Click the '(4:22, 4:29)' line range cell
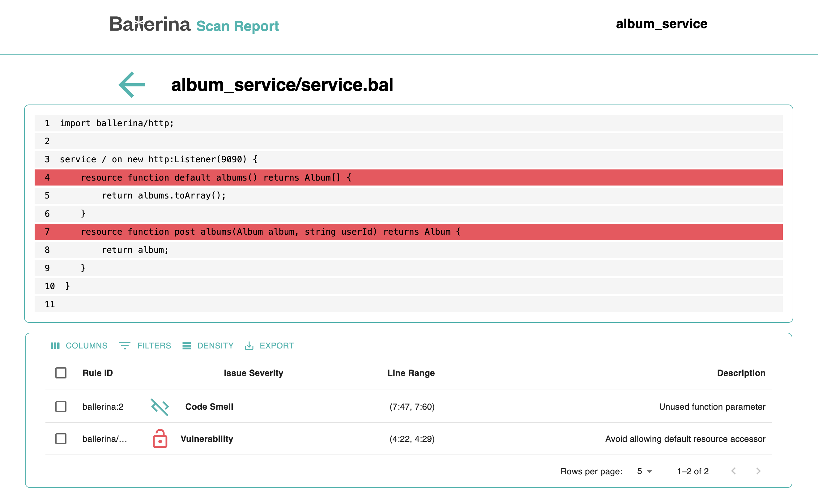Viewport: 818px width, 504px height. point(412,439)
